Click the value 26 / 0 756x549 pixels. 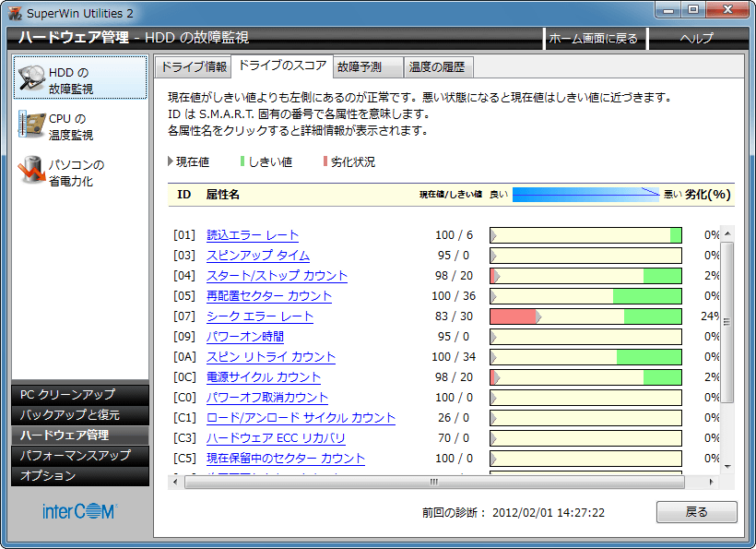click(454, 417)
